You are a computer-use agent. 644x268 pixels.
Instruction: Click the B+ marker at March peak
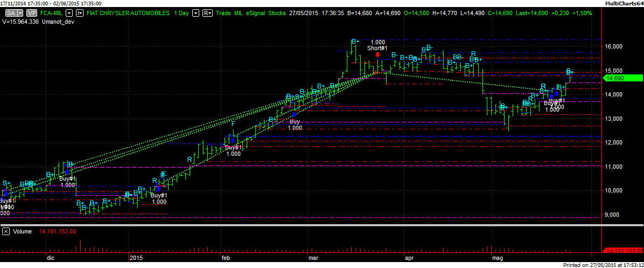[x=355, y=41]
